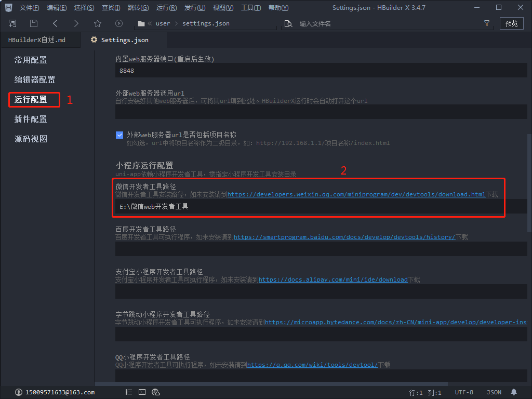The height and width of the screenshot is (399, 532).
Task: Open the Baidu smartprogram devtools link
Action: tap(344, 237)
